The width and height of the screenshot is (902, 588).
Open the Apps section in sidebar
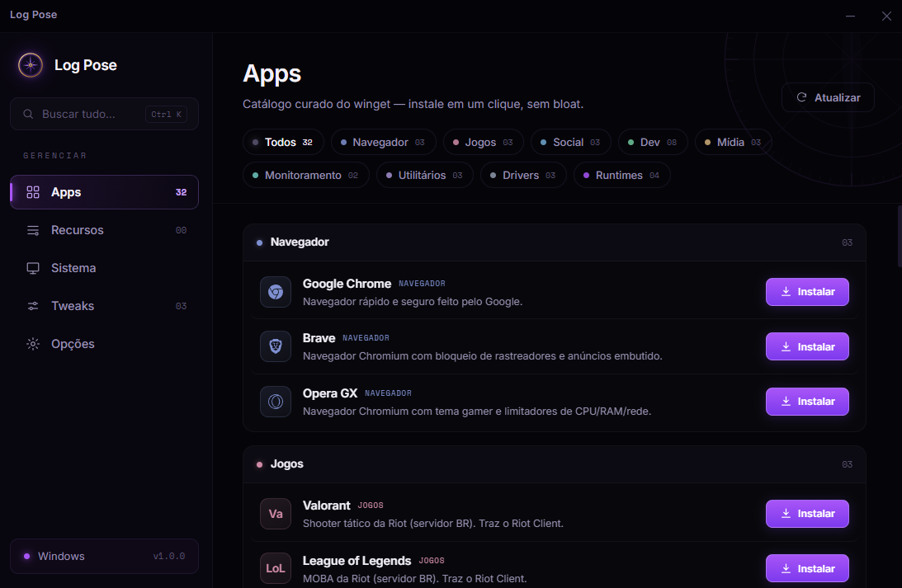click(x=104, y=192)
